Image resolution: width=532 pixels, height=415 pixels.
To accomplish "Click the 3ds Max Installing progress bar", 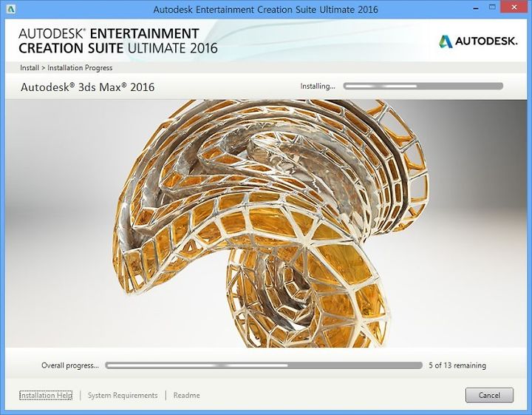I will 423,87.
